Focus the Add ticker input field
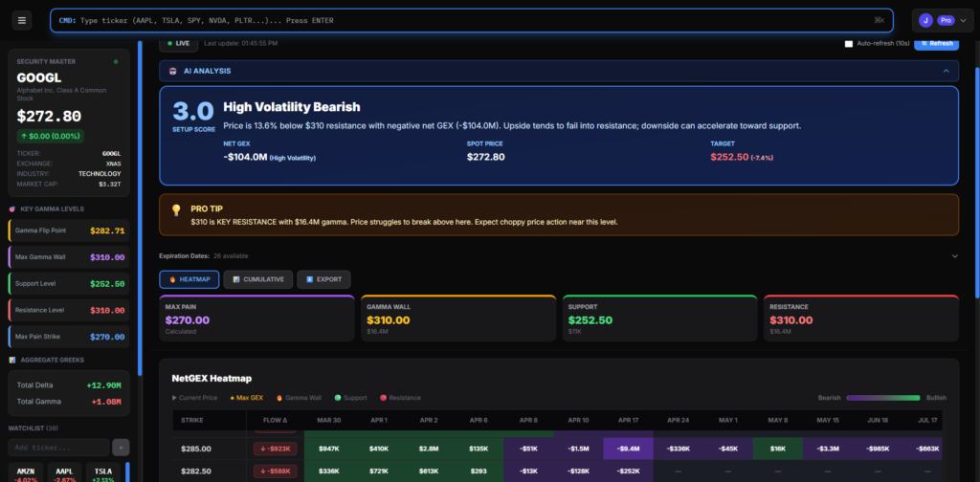The image size is (980, 482). tap(58, 447)
